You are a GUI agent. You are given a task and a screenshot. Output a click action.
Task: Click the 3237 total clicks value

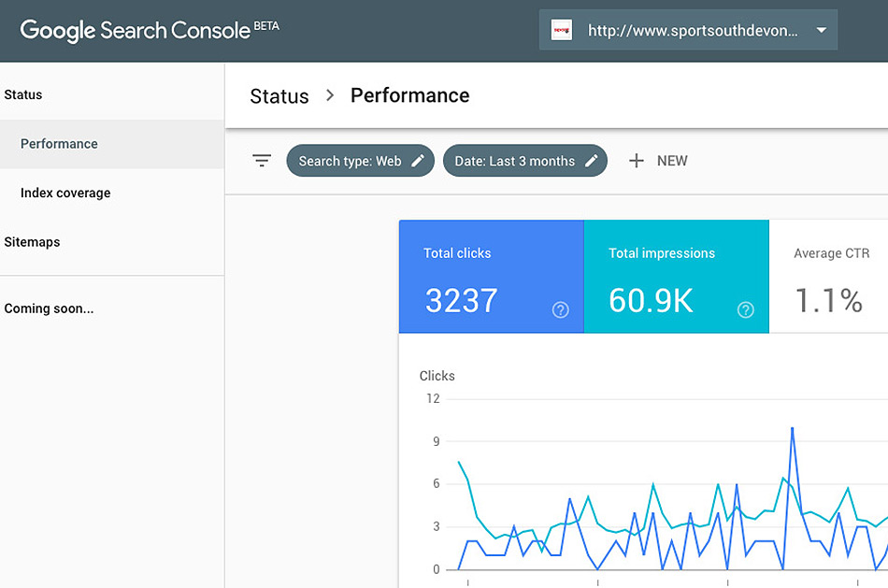tap(462, 300)
